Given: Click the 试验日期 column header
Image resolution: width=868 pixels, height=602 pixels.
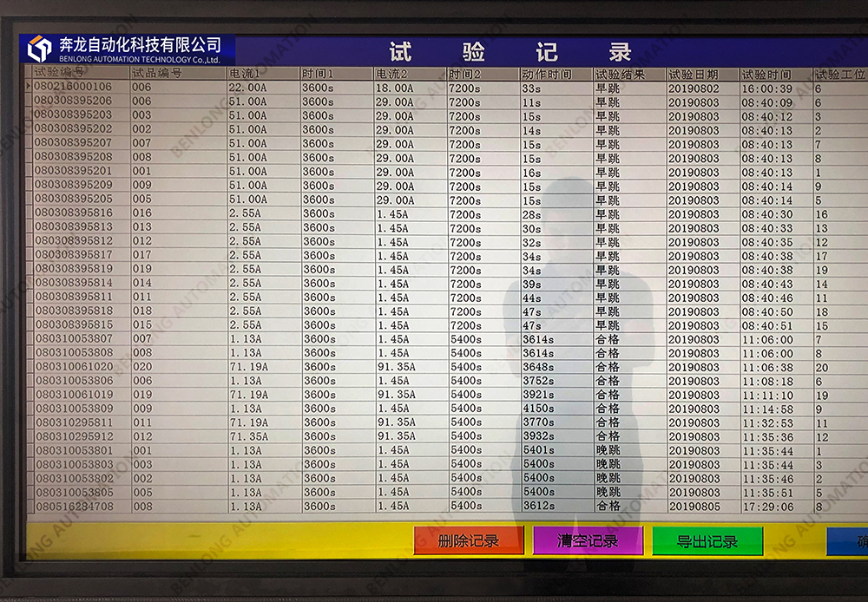Looking at the screenshot, I should [693, 75].
